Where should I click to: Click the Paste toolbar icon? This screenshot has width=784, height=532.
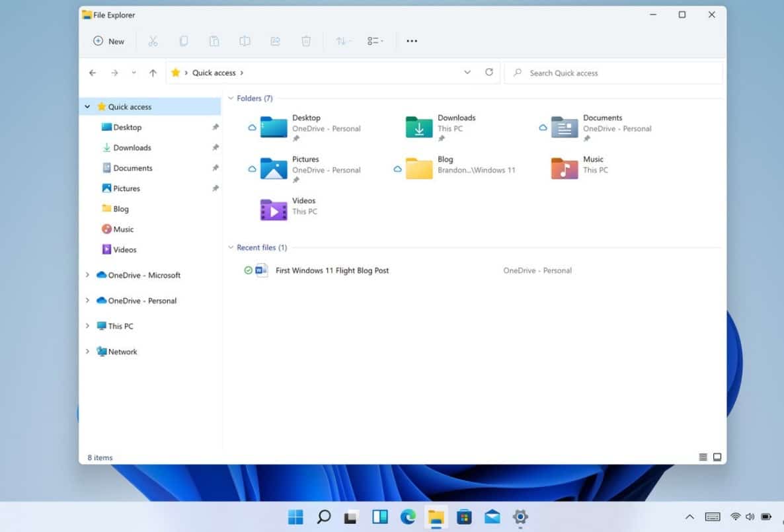(x=214, y=41)
